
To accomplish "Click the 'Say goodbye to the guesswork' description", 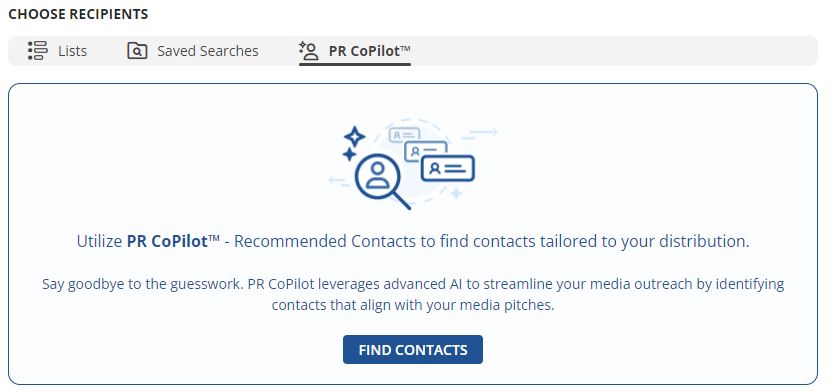I will (x=413, y=295).
